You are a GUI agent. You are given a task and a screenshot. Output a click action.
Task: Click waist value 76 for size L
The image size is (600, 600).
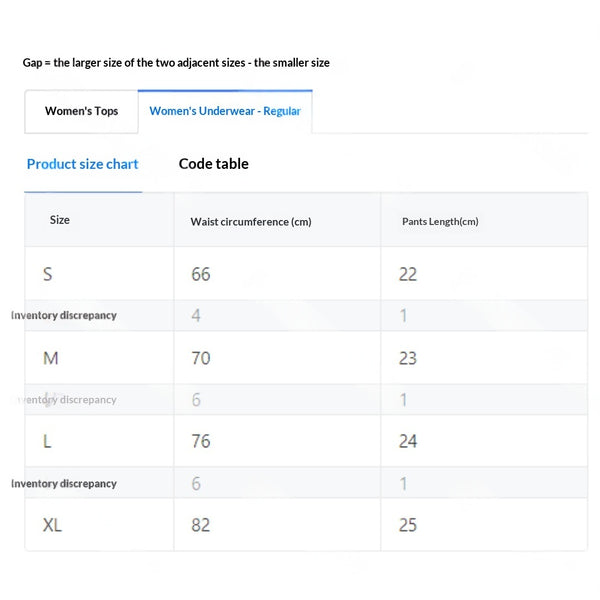pyautogui.click(x=201, y=442)
